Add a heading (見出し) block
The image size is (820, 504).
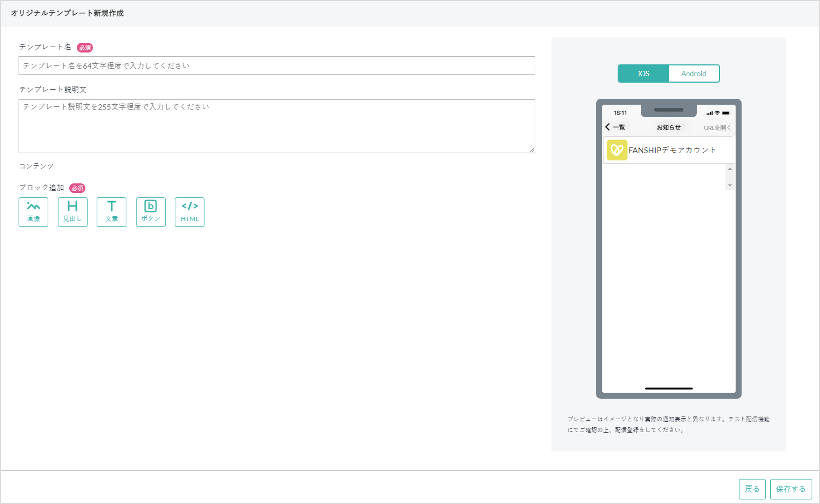tap(72, 212)
